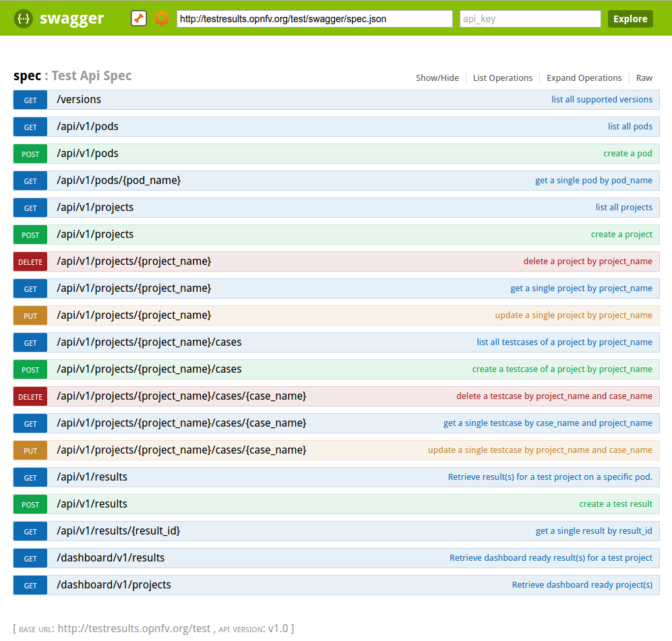Click the POST badge for /api/v1/results
This screenshot has width=672, height=641.
click(x=30, y=505)
